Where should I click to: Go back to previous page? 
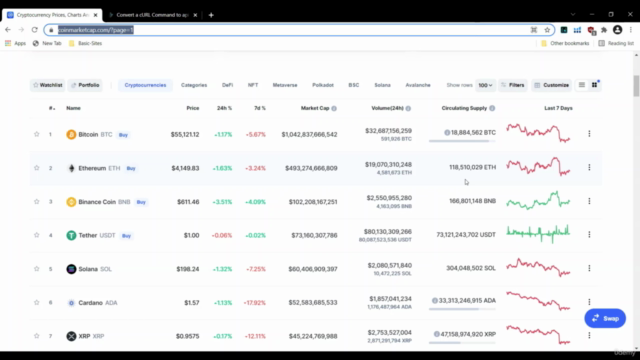pos(8,30)
